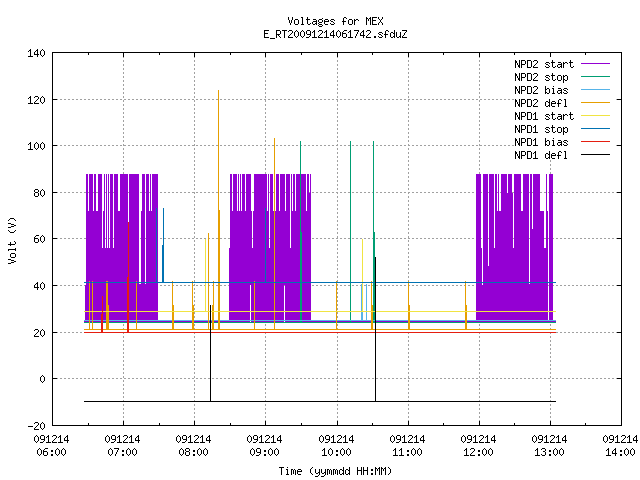Click the green NPD2 stop legend line
Screen dimensions: 640x480
(596, 76)
